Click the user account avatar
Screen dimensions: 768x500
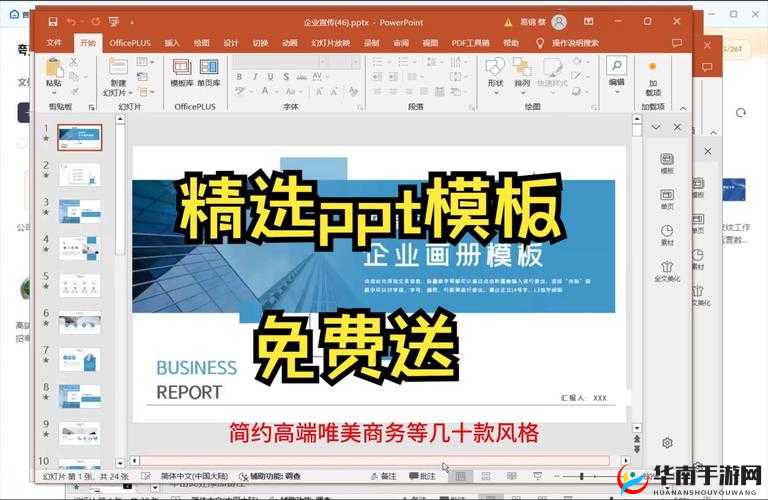pyautogui.click(x=559, y=22)
